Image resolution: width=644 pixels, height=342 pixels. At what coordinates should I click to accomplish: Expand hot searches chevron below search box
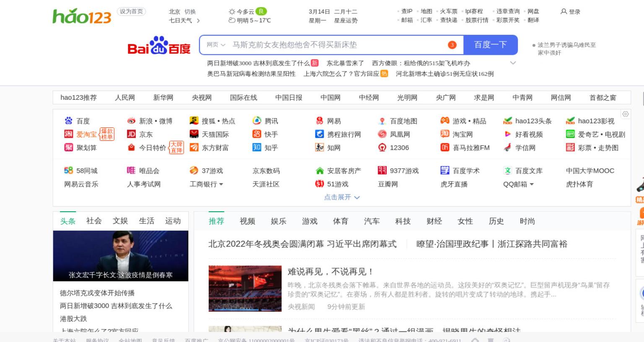(513, 63)
